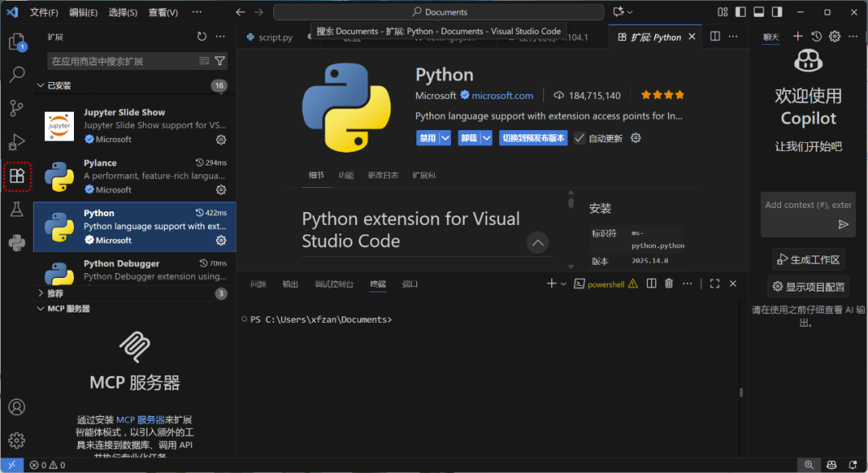Image resolution: width=868 pixels, height=473 pixels.
Task: Click 生成工作区 button
Action: tap(809, 259)
